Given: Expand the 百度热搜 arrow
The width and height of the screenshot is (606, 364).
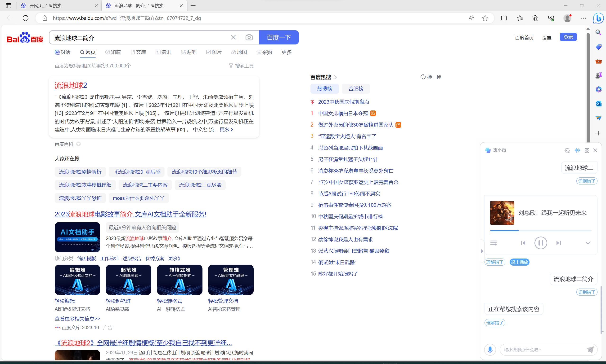Looking at the screenshot, I should pos(335,77).
